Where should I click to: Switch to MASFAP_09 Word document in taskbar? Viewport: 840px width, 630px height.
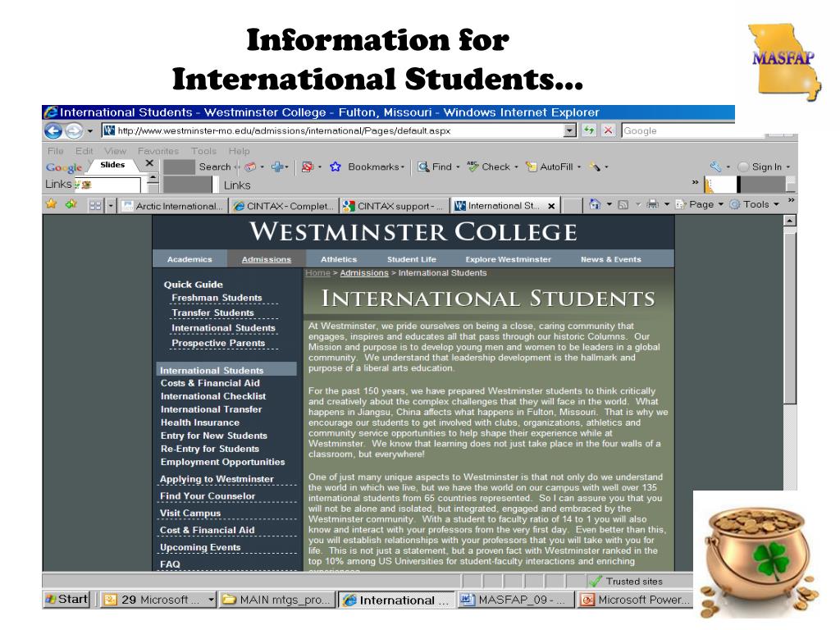515,600
